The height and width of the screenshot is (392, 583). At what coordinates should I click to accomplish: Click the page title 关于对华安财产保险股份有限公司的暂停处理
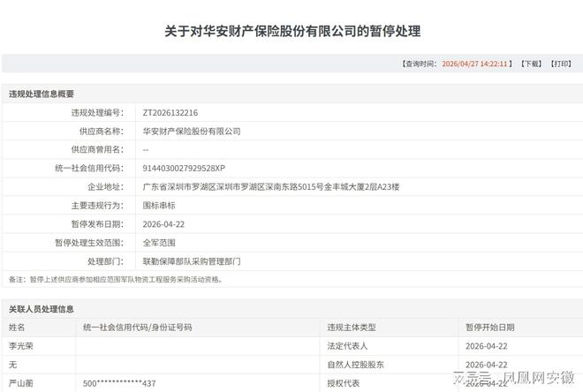[292, 31]
